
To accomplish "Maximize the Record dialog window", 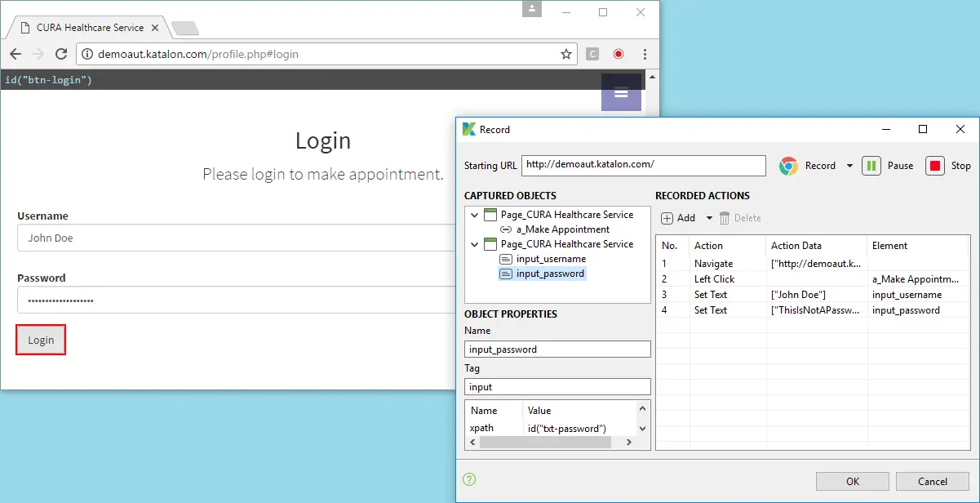I will point(923,129).
